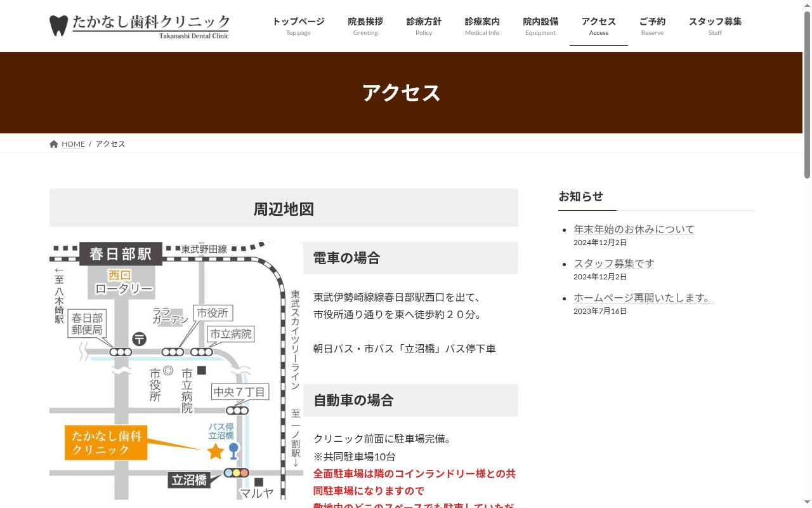
Task: Open the 院長挨拶 Greeting menu
Action: (x=365, y=26)
